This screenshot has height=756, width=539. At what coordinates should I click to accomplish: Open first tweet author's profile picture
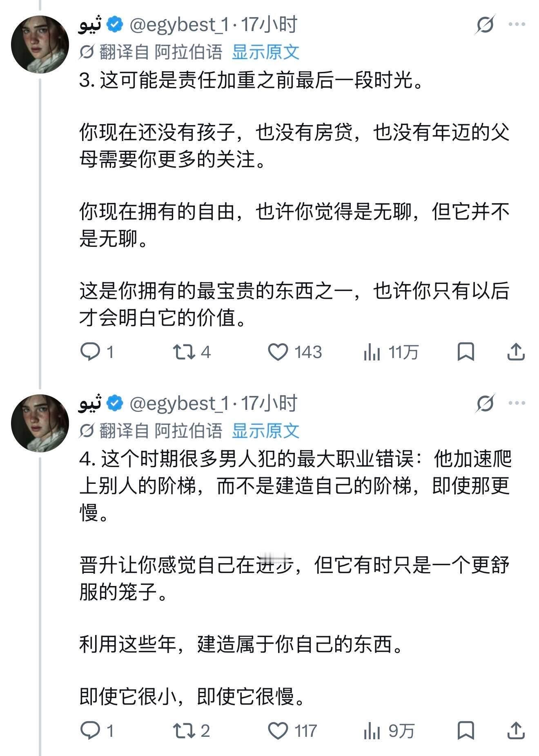(x=40, y=45)
